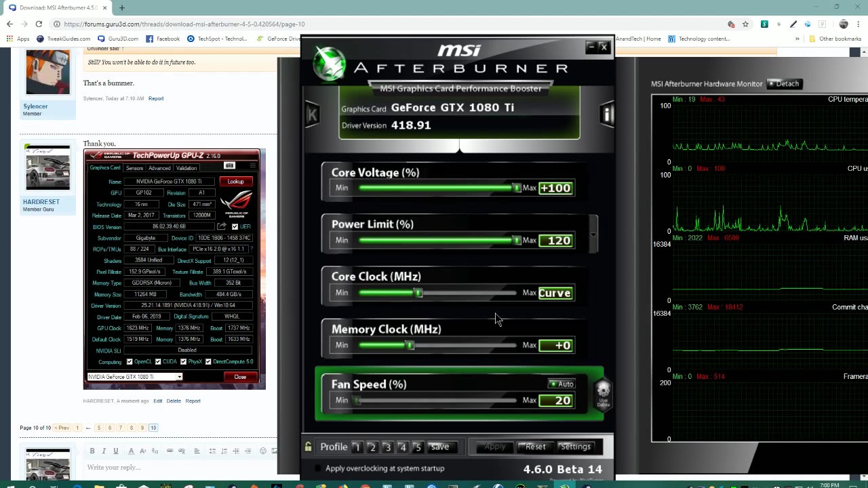Toggle CUDA checkbox in GPU-Z

coord(158,361)
